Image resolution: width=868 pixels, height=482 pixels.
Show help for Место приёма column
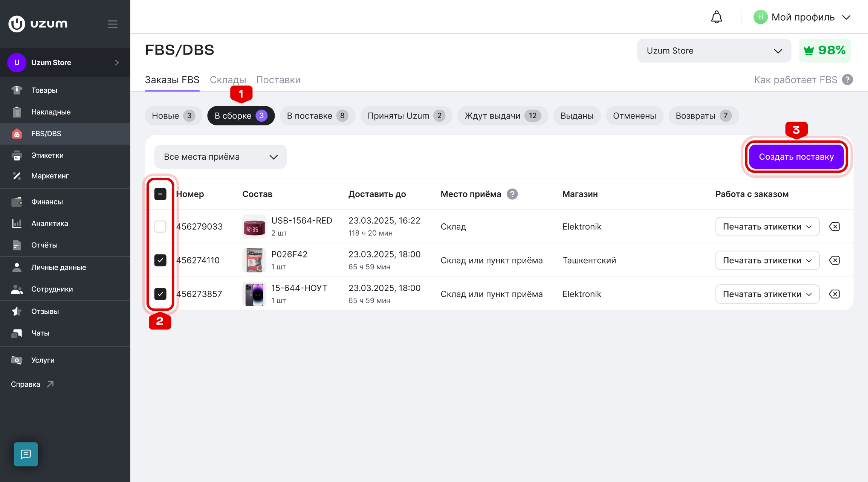coord(512,194)
